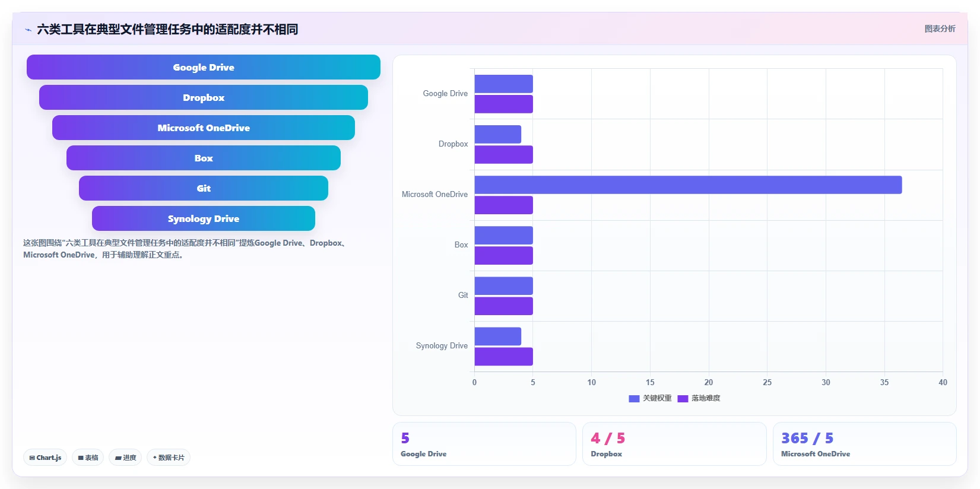The image size is (980, 489).
Task: Click the Box label on the chart axis
Action: coord(461,245)
